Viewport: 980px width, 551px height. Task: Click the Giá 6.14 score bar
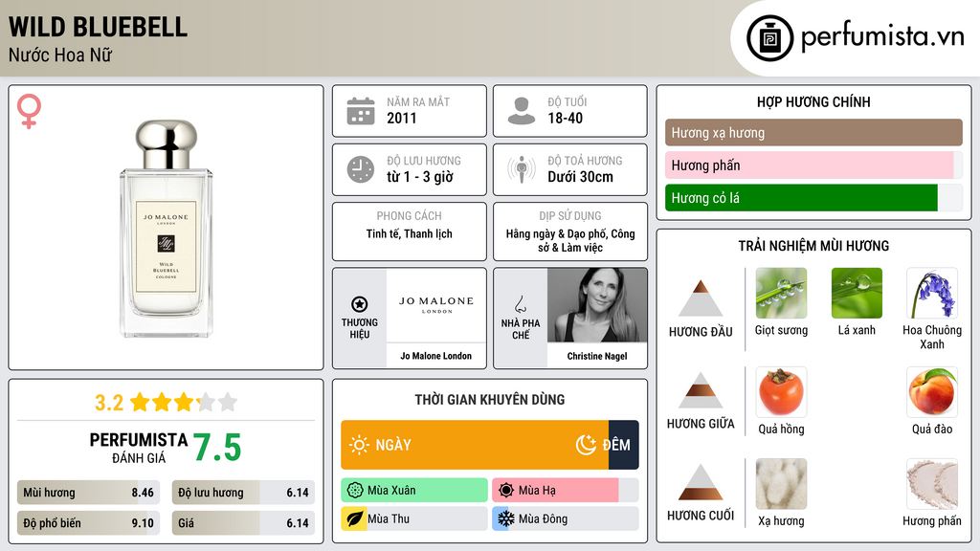point(243,523)
